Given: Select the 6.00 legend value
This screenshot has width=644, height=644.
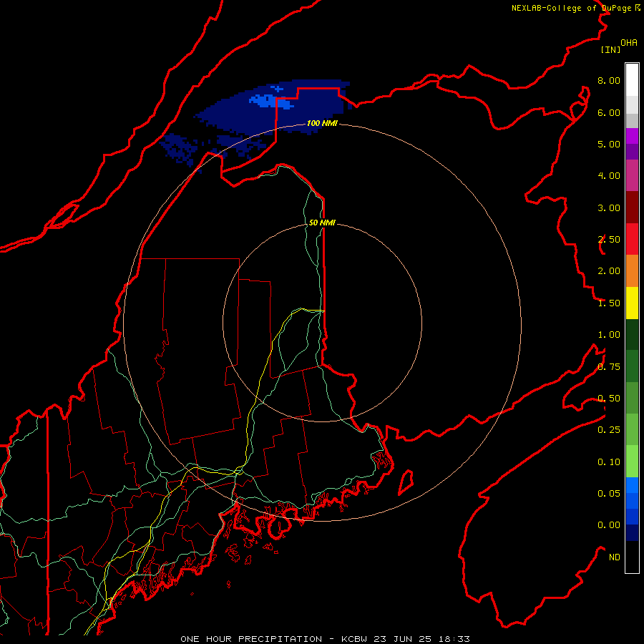Looking at the screenshot, I should click(x=609, y=112).
